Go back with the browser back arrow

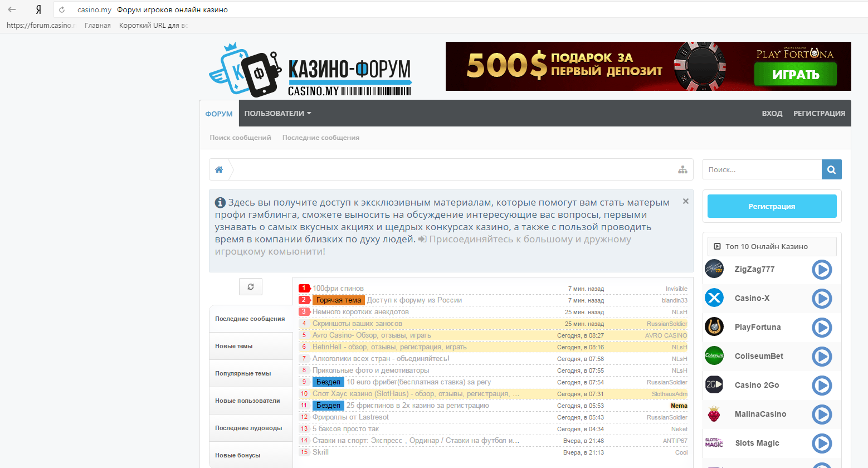point(12,9)
